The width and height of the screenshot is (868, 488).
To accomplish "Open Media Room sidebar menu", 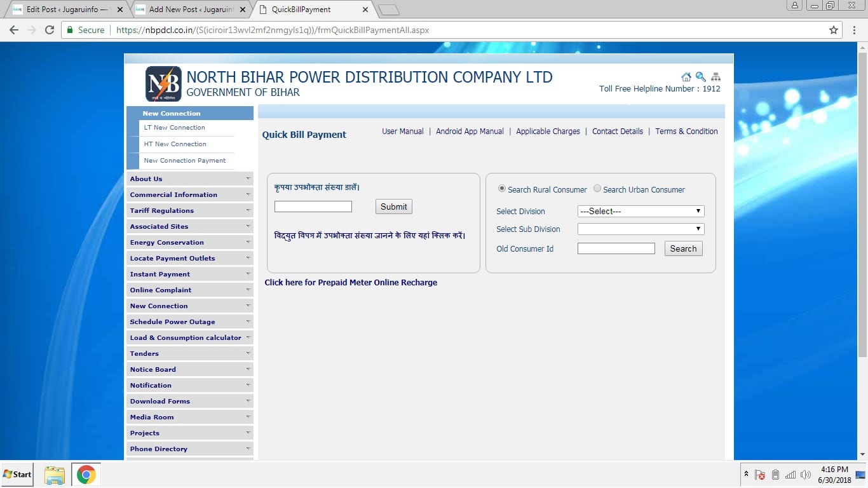I will tap(189, 417).
